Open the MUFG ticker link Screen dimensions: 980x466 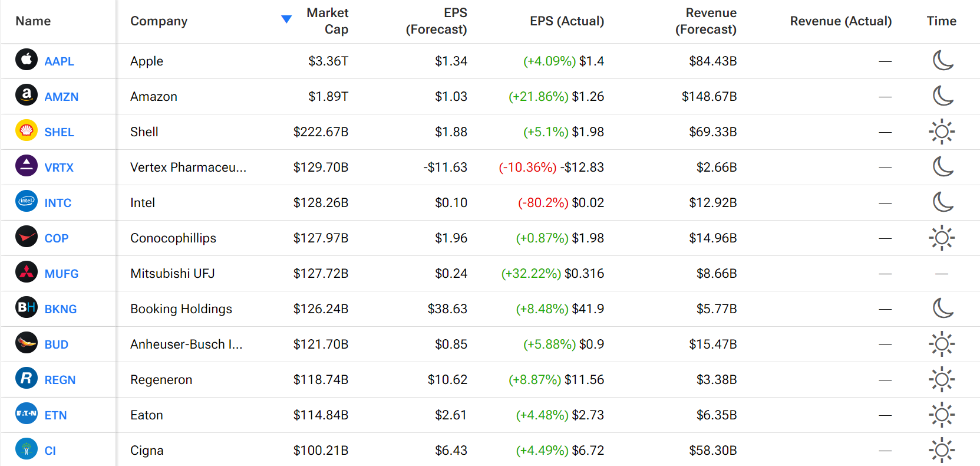tap(61, 274)
